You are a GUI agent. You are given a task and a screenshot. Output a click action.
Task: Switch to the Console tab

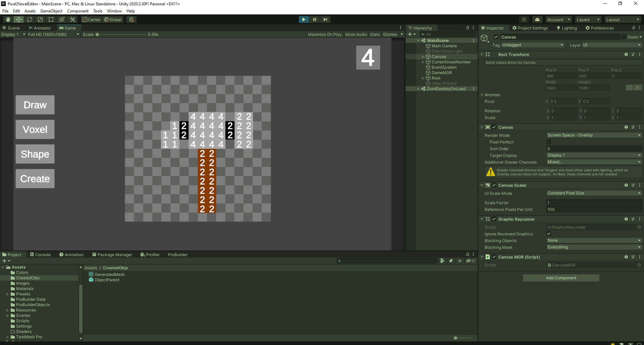point(40,254)
